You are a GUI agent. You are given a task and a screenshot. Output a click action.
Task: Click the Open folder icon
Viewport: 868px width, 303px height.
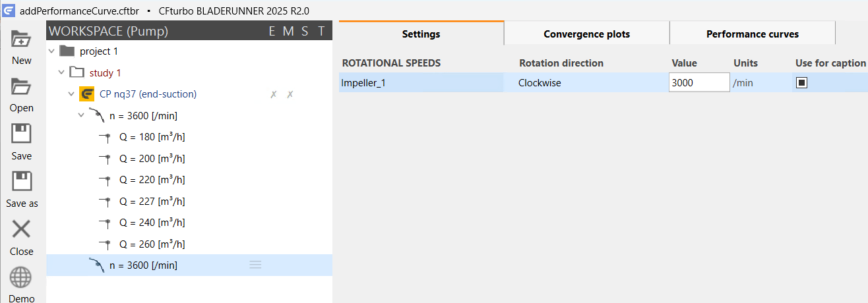(21, 87)
